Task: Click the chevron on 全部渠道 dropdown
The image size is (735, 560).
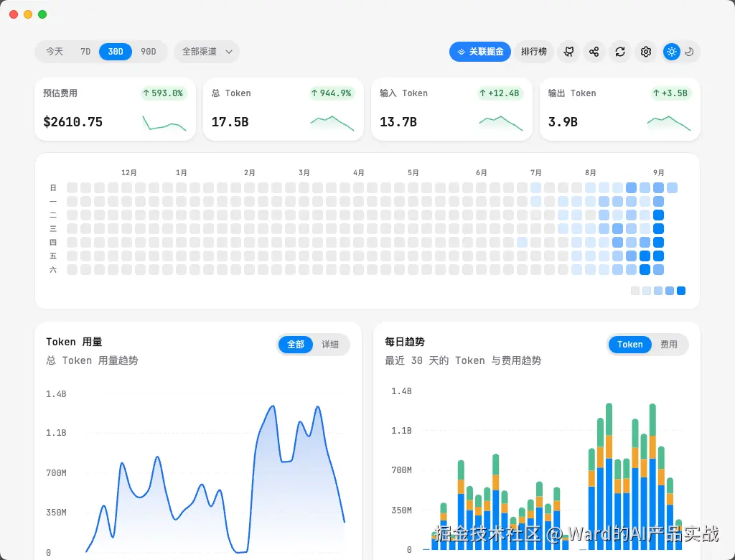Action: tap(229, 52)
